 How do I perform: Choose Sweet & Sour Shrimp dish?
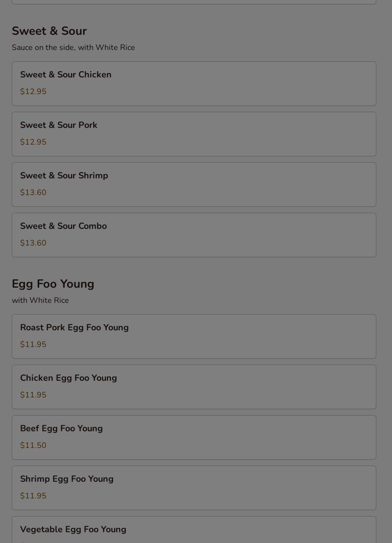64,176
